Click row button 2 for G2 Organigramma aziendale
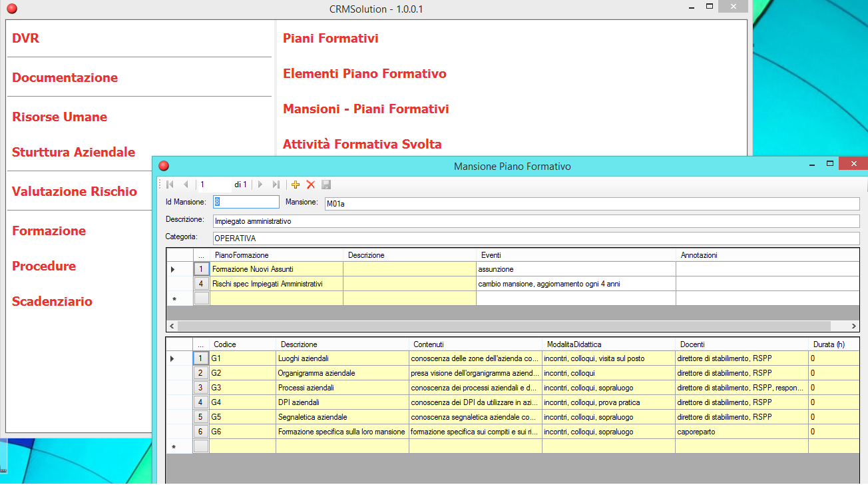868x485 pixels. 201,373
